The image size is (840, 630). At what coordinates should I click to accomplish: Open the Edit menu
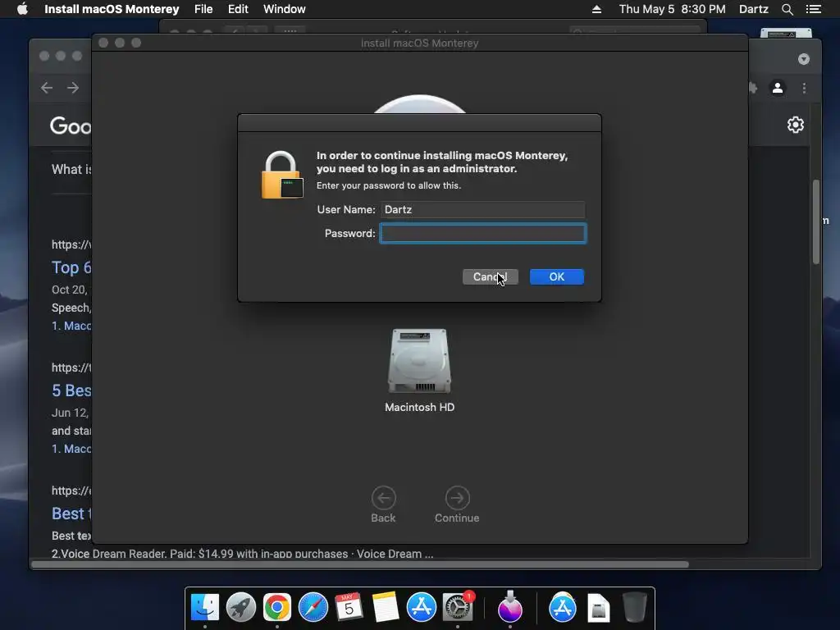click(x=238, y=9)
